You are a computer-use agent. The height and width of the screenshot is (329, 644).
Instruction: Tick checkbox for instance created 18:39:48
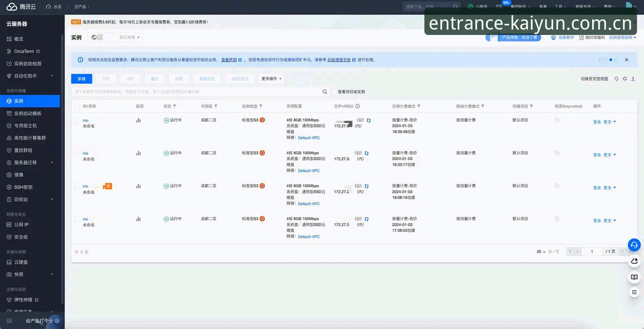(77, 120)
